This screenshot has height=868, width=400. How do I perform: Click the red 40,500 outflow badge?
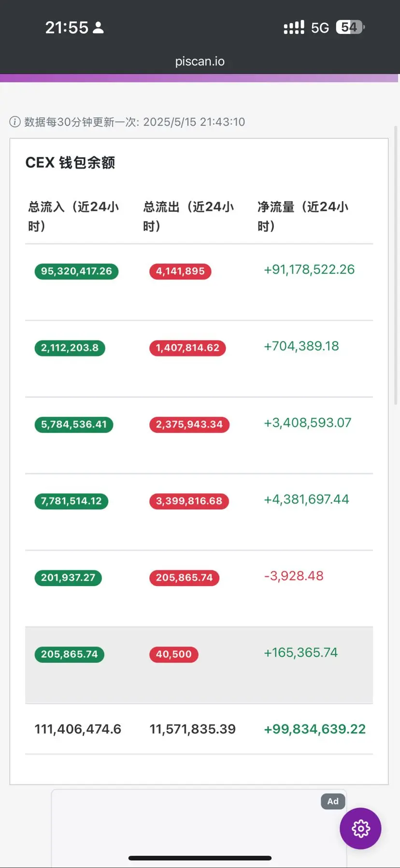174,654
